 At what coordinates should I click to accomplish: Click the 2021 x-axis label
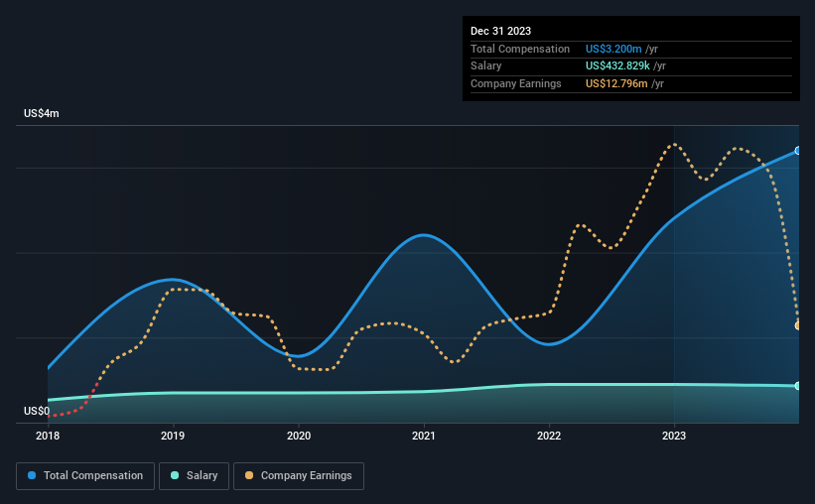coord(424,436)
